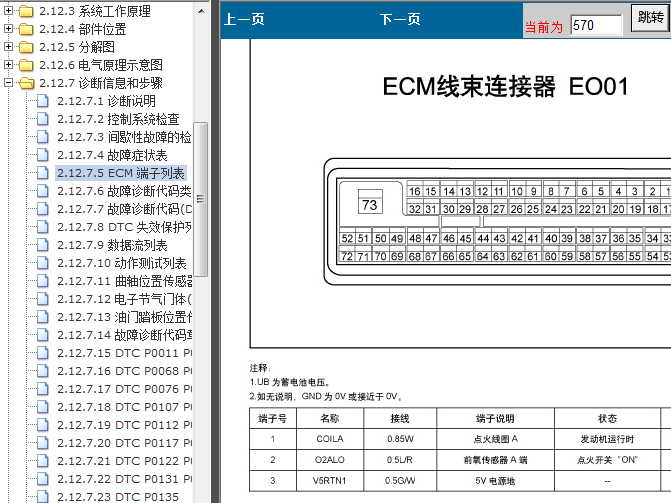Viewport: 671px width, 503px height.
Task: Click page icon beside 2.12.7.1 诊断说明
Action: [42, 101]
